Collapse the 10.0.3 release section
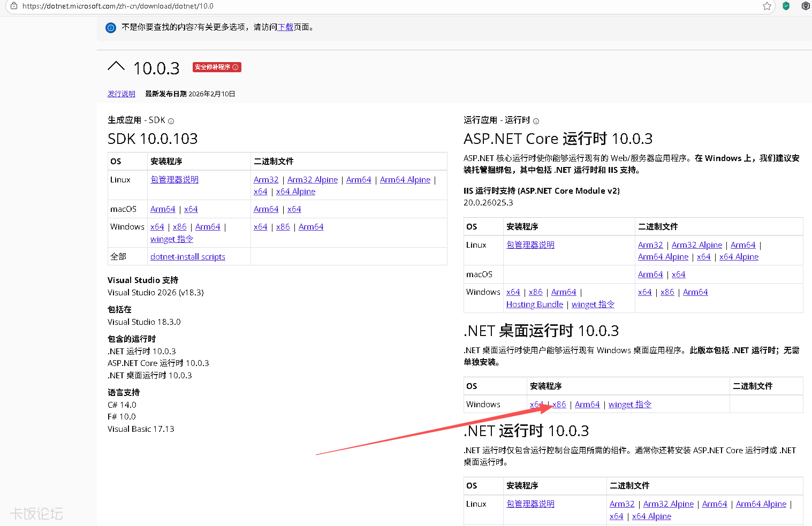 (116, 66)
